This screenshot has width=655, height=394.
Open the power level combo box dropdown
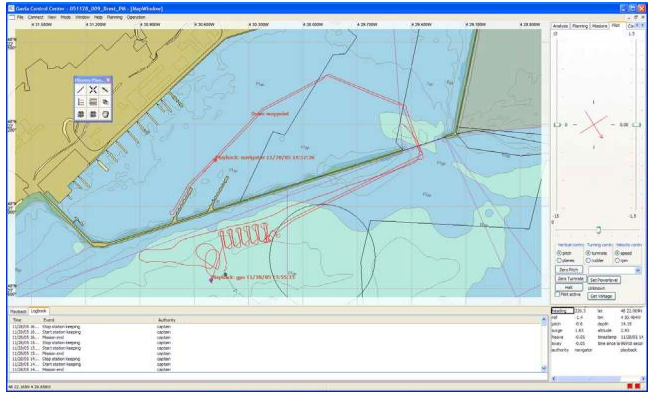point(638,271)
